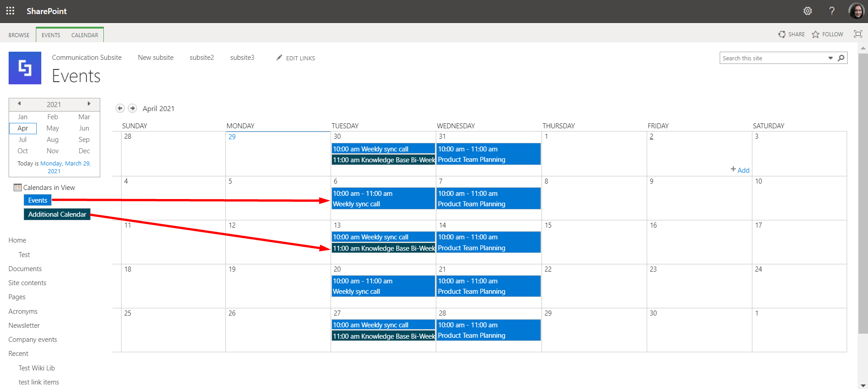Click the Calendars in View icon
The image size is (868, 389).
click(x=18, y=188)
